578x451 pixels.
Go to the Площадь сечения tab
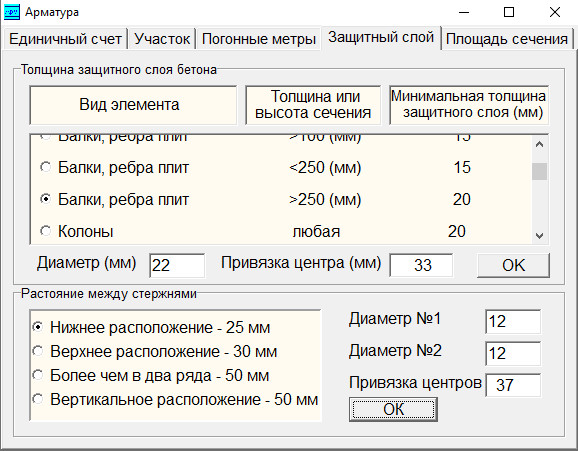[x=507, y=39]
